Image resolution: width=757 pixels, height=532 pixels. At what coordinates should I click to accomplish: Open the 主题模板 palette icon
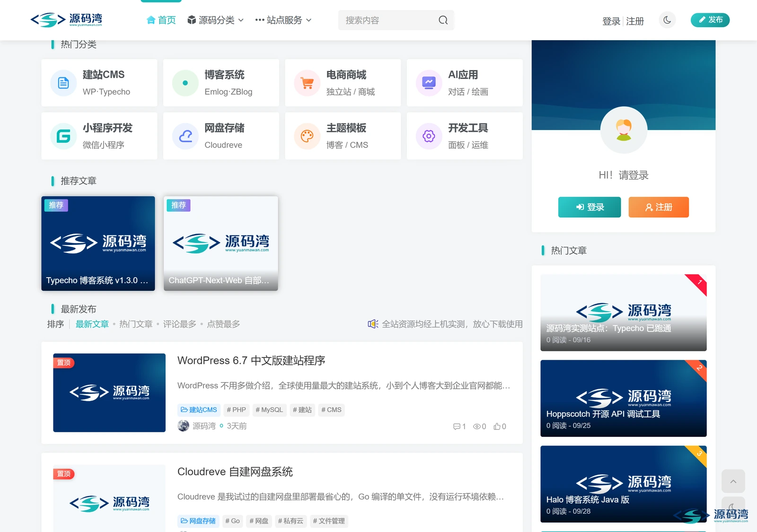307,136
